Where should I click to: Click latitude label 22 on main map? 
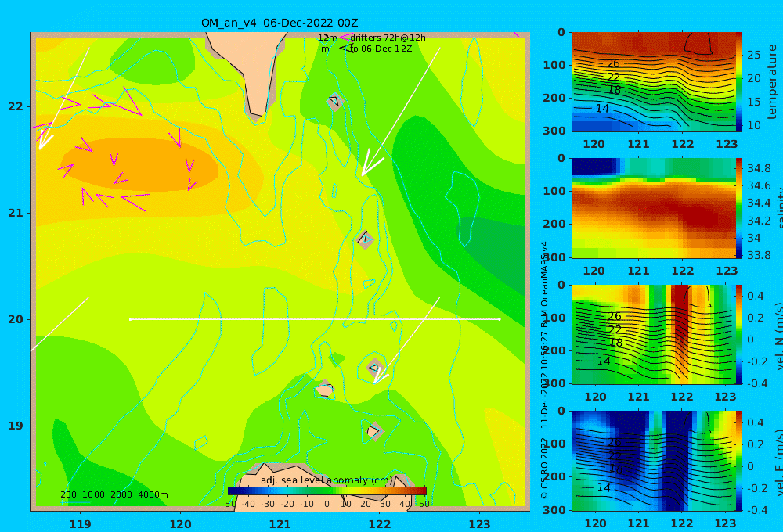click(16, 107)
